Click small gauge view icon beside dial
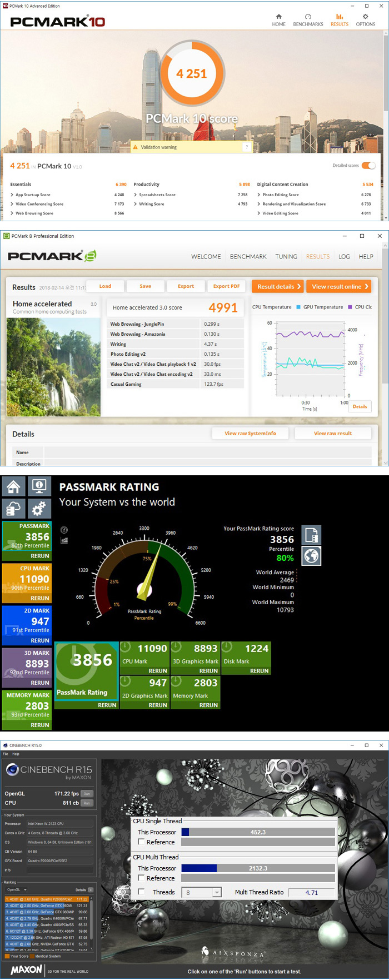This screenshot has height=980, width=389. (x=64, y=530)
